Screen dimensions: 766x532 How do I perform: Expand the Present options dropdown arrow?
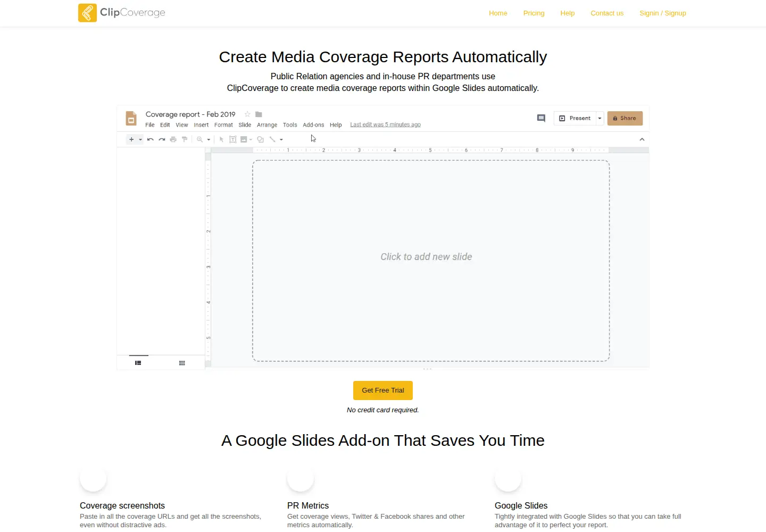tap(600, 118)
